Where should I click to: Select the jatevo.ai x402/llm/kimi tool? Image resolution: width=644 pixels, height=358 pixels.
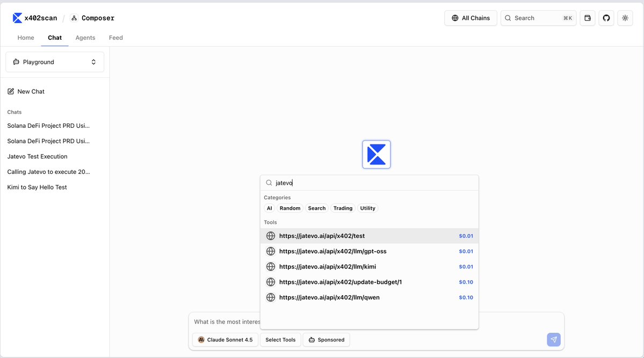point(369,266)
